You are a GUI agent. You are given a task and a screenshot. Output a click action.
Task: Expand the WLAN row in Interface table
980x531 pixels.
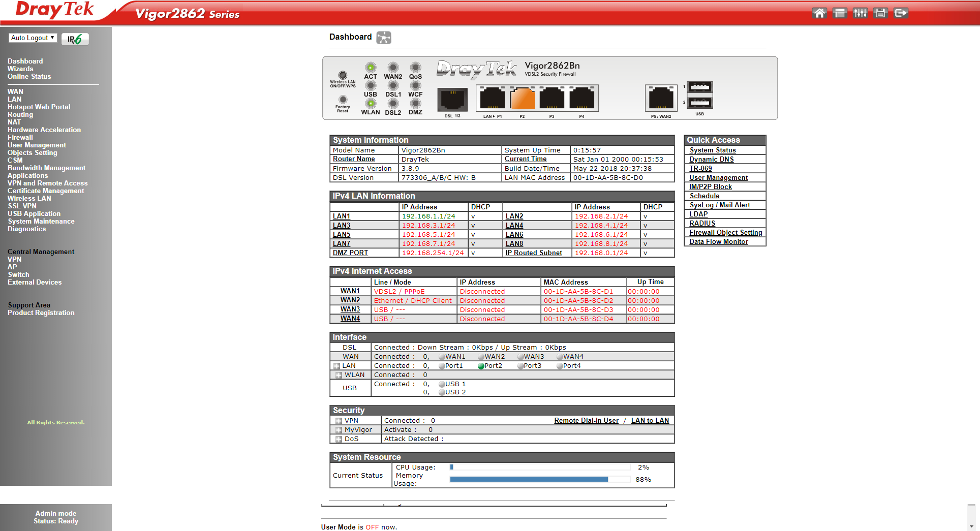[x=339, y=375]
